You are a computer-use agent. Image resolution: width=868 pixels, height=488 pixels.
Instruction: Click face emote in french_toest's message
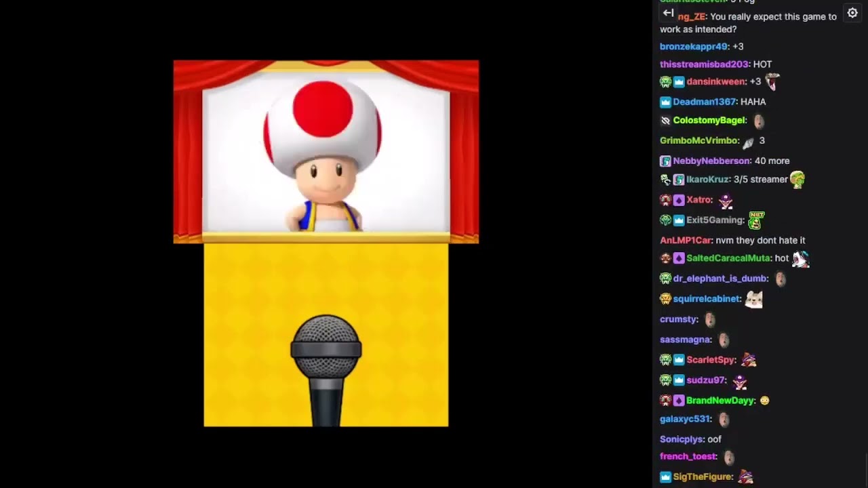pos(729,457)
